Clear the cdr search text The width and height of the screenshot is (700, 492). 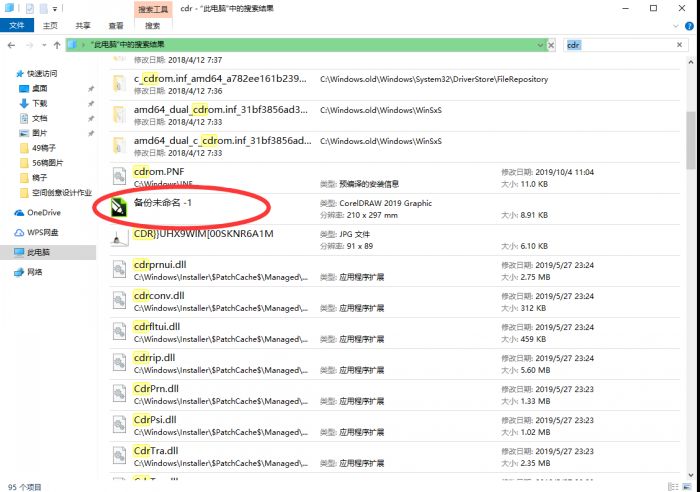pyautogui.click(x=679, y=45)
